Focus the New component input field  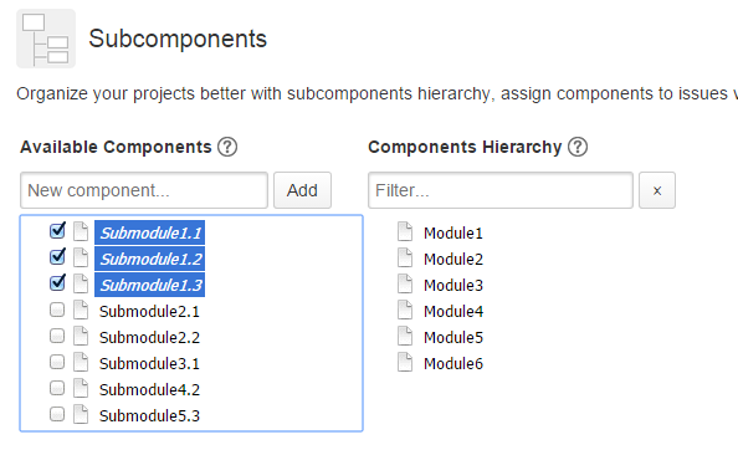144,190
